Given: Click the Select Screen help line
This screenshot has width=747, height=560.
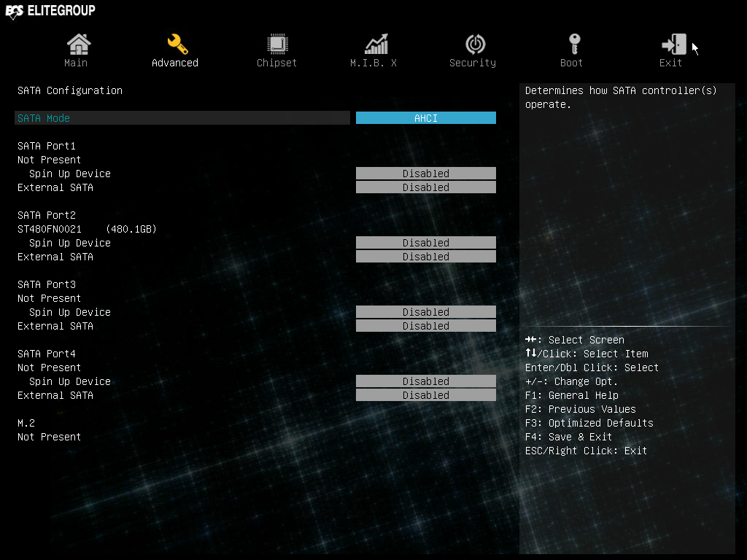Looking at the screenshot, I should click(575, 340).
